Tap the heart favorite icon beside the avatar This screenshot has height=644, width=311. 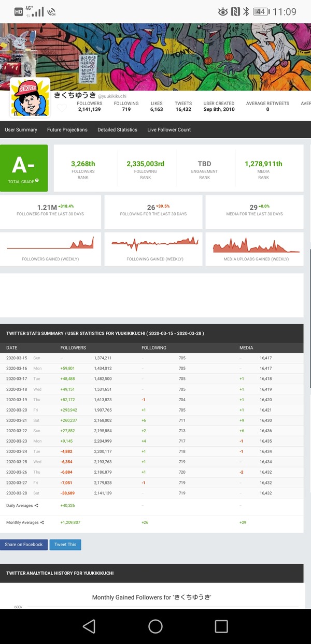coord(62,108)
